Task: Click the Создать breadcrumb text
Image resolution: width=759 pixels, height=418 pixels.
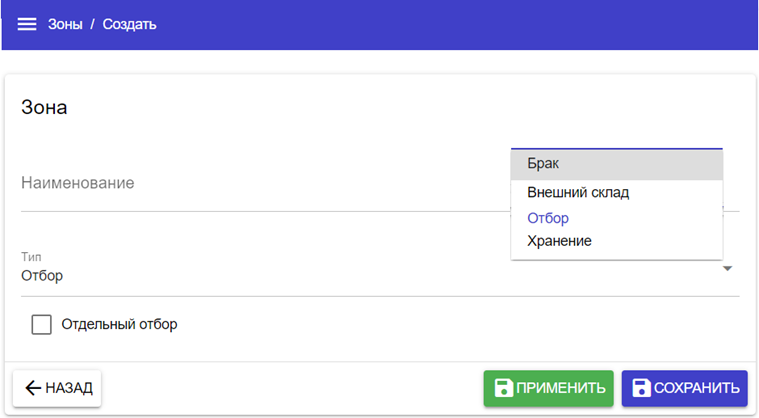Action: (x=129, y=24)
